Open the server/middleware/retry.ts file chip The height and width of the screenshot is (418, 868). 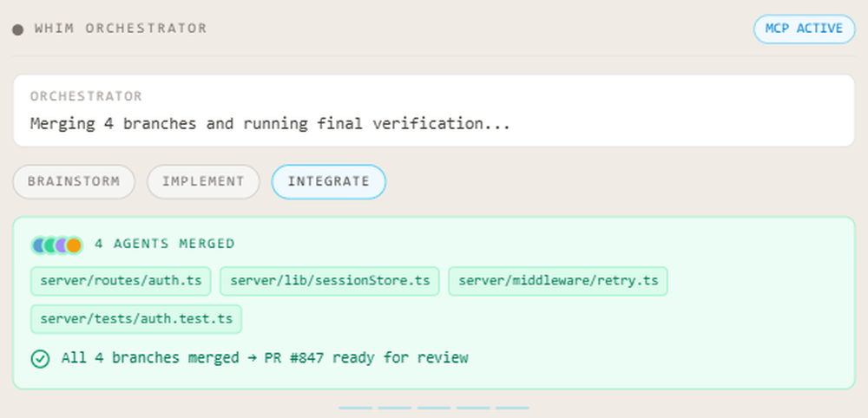[x=557, y=281]
